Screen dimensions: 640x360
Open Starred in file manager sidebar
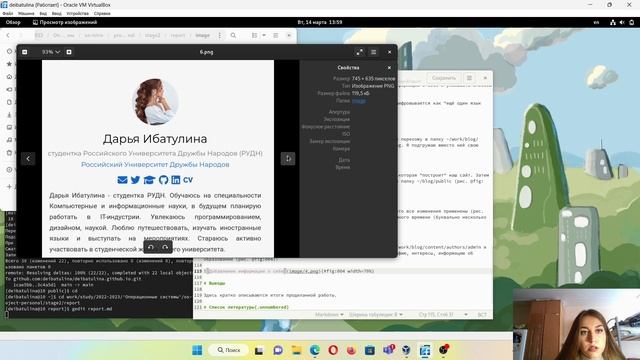[x=9, y=64]
